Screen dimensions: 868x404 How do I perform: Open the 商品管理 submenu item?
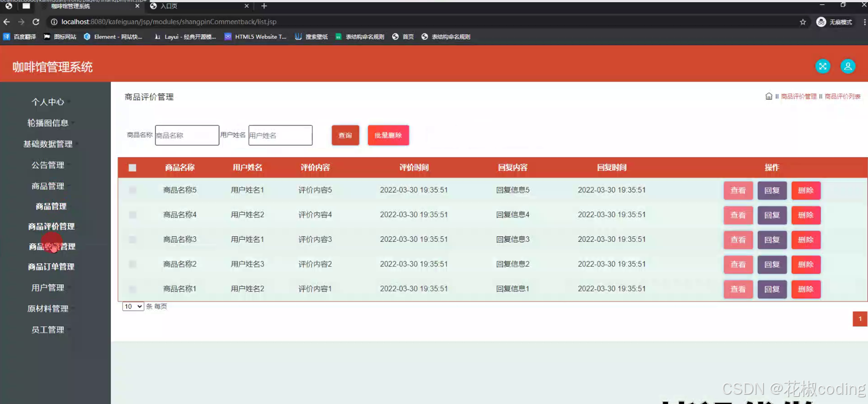click(51, 206)
